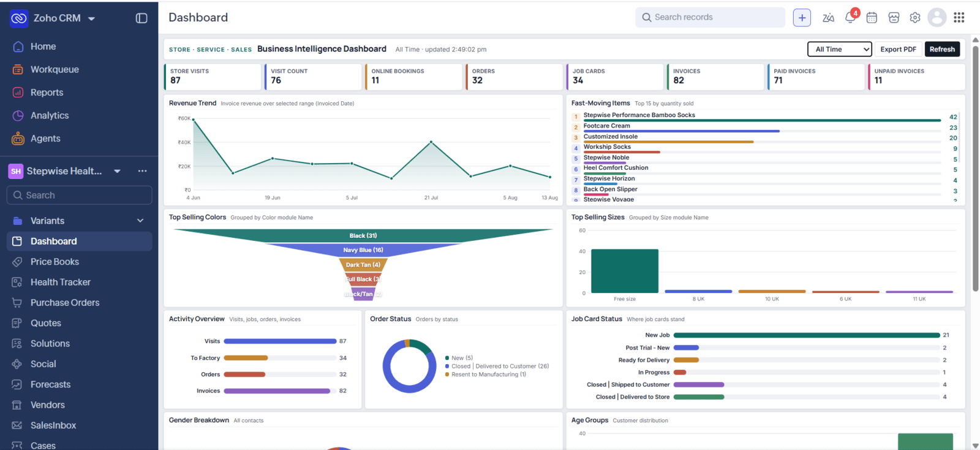Click the Quotes icon in the sidebar
Viewport: 980px width, 450px height.
[17, 323]
